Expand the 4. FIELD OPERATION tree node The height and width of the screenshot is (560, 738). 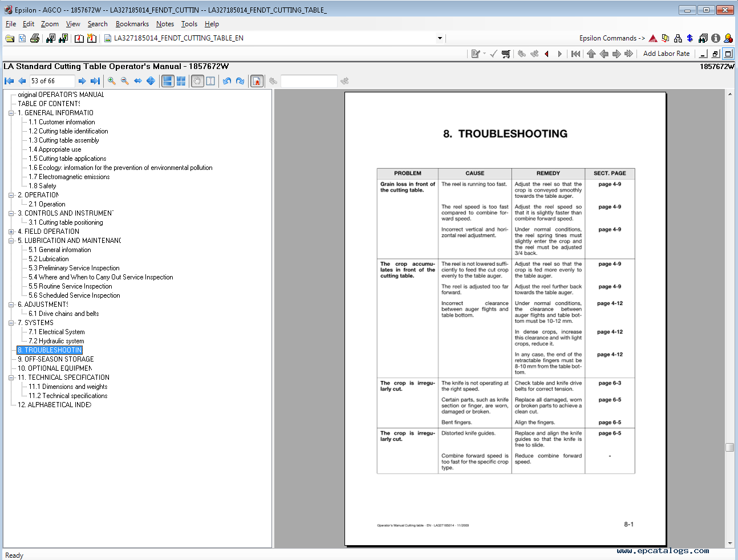tap(11, 232)
